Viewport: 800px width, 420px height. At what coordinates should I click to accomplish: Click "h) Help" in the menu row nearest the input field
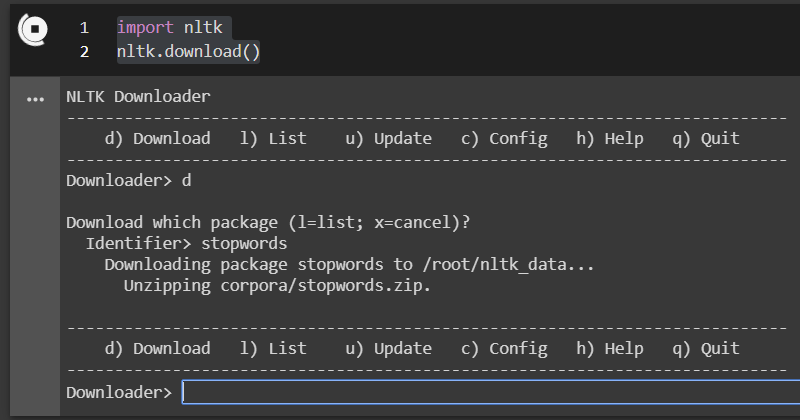pos(610,348)
